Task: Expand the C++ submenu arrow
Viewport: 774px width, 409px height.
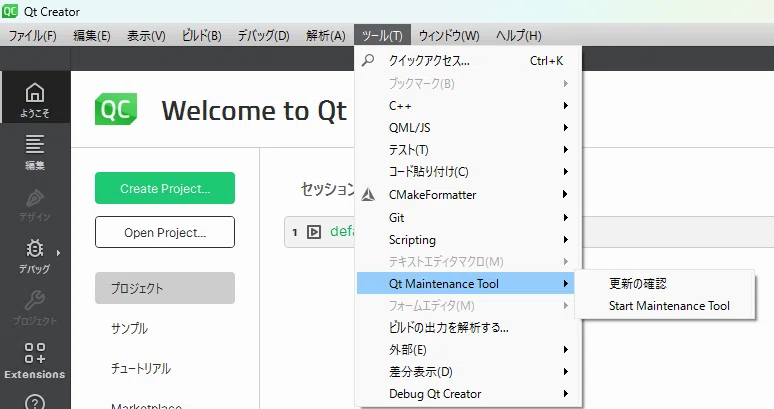Action: [566, 106]
